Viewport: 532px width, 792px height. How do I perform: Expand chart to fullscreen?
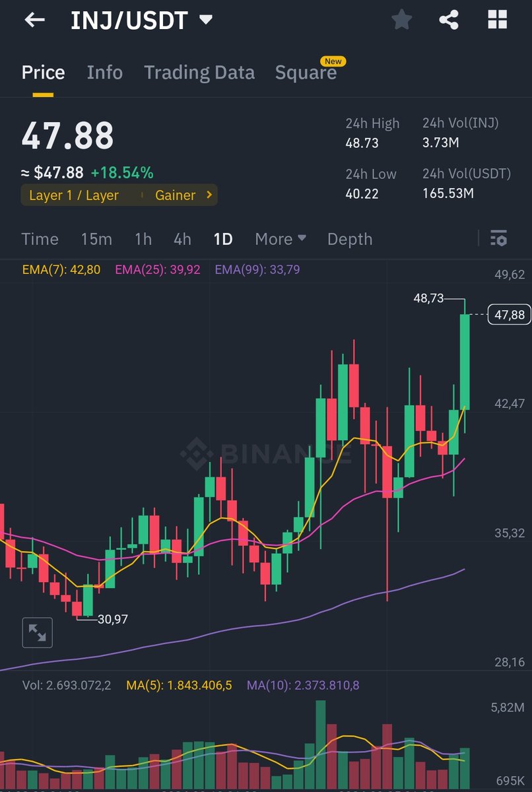point(37,633)
